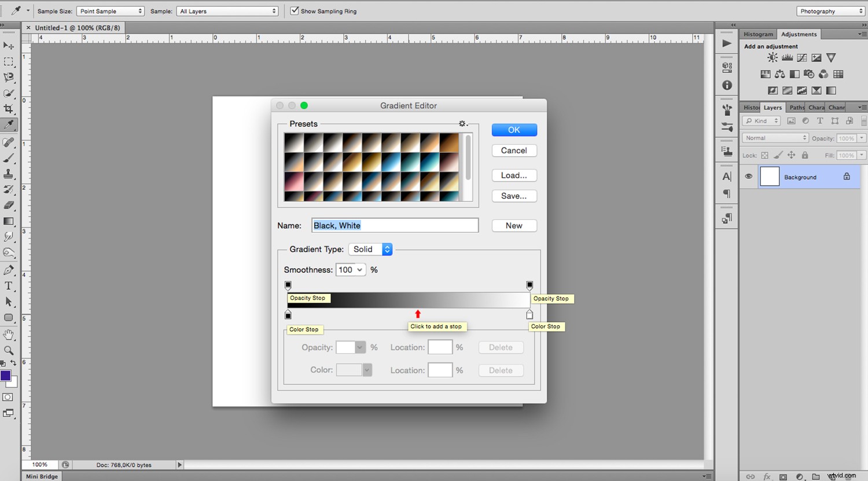Click the Save button in Gradient Editor
The width and height of the screenshot is (868, 481).
pyautogui.click(x=514, y=196)
